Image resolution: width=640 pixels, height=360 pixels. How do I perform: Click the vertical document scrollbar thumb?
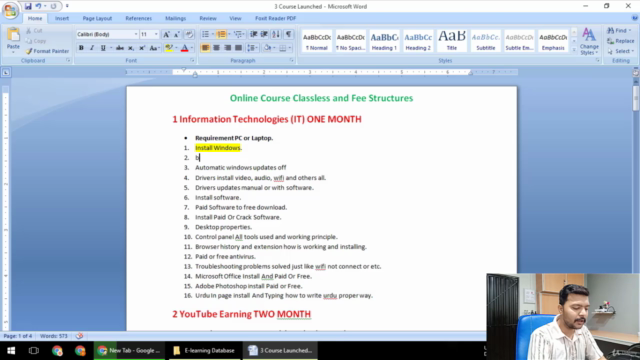(x=636, y=98)
